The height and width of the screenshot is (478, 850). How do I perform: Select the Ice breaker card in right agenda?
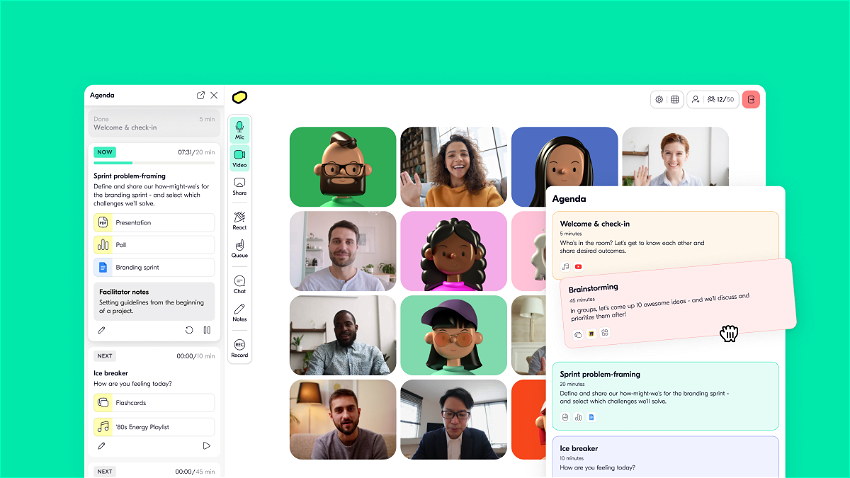(665, 457)
